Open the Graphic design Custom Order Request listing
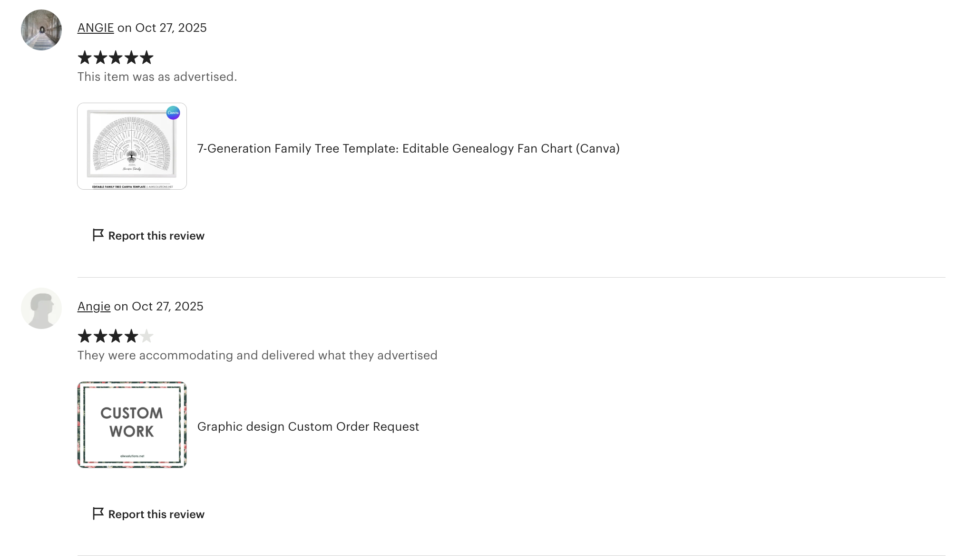The height and width of the screenshot is (560, 956). tap(308, 426)
